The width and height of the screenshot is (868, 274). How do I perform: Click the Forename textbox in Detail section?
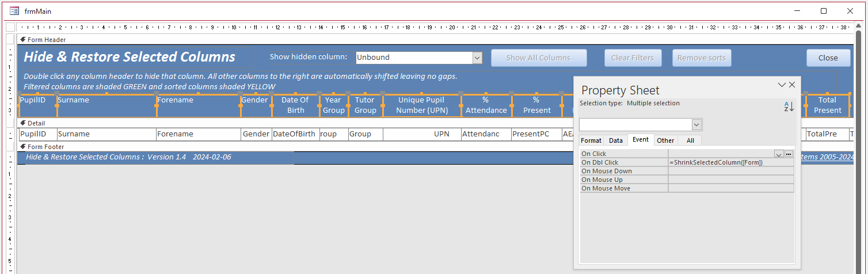[199, 134]
